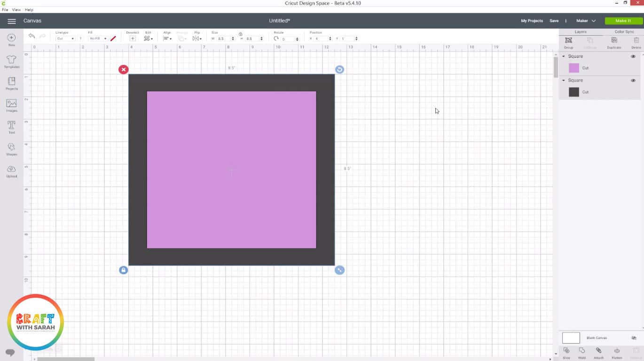Click the Upload icon

[11, 171]
